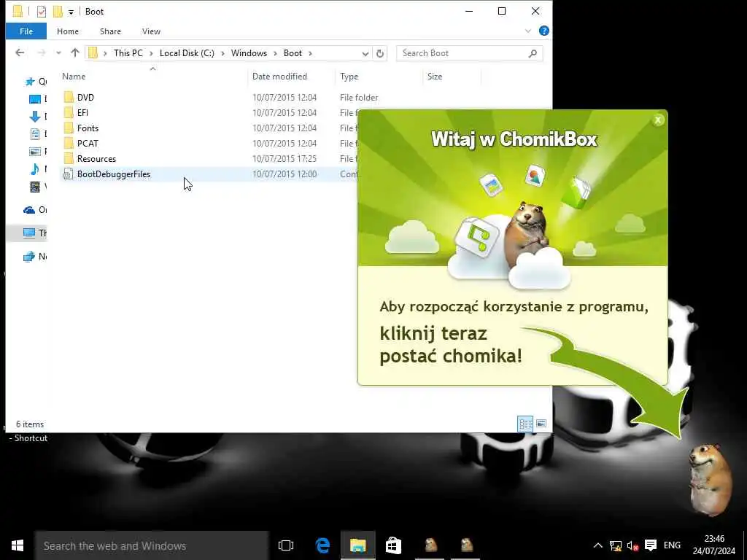Go up one folder level
Viewport: 747px width, 560px height.
(x=75, y=52)
